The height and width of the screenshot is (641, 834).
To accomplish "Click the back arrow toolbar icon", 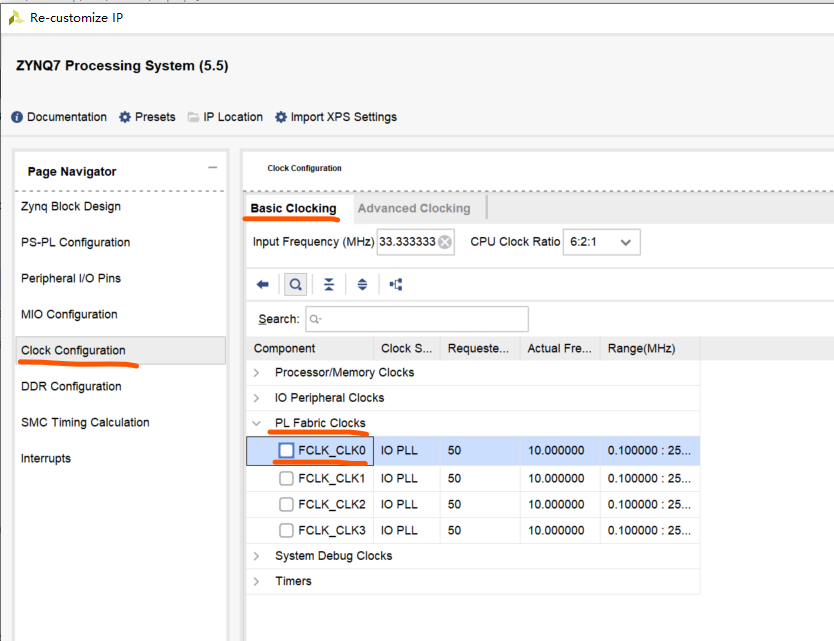I will (263, 284).
